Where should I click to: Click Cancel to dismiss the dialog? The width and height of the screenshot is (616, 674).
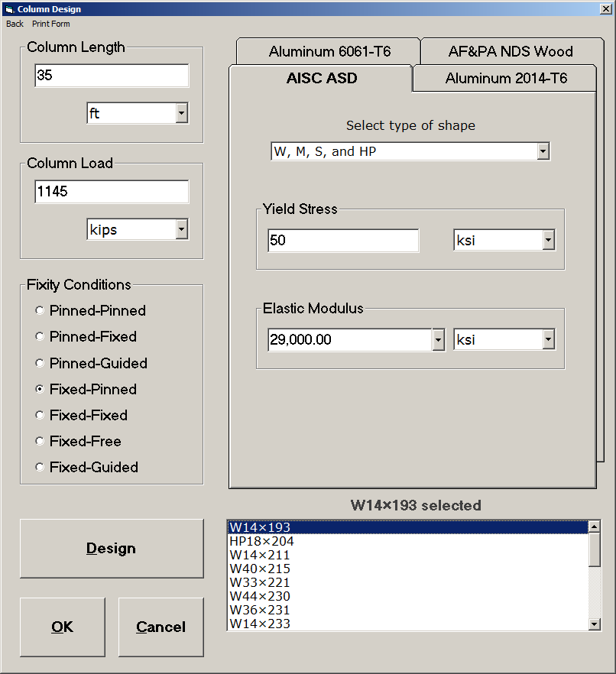coord(160,627)
